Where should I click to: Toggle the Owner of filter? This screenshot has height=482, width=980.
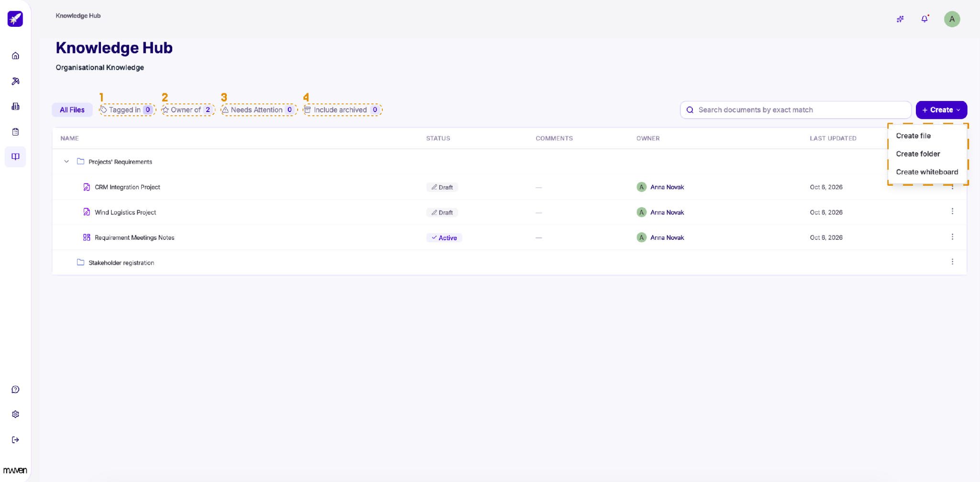(188, 110)
